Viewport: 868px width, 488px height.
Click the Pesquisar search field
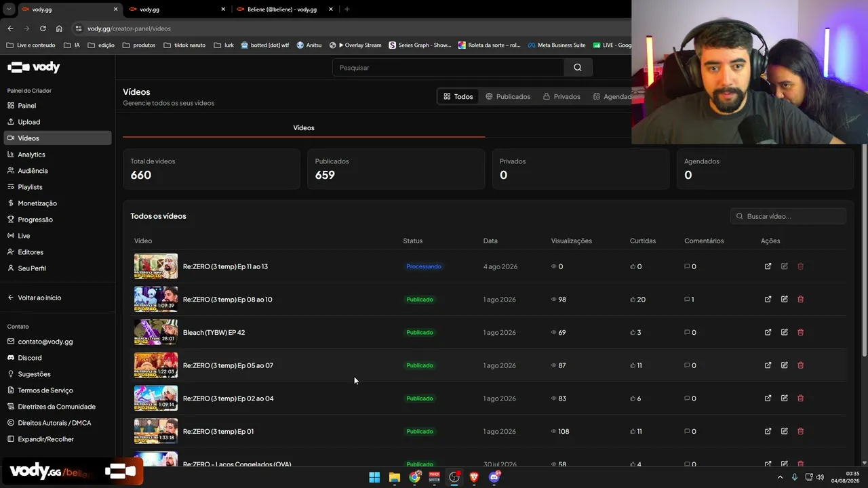pyautogui.click(x=448, y=68)
